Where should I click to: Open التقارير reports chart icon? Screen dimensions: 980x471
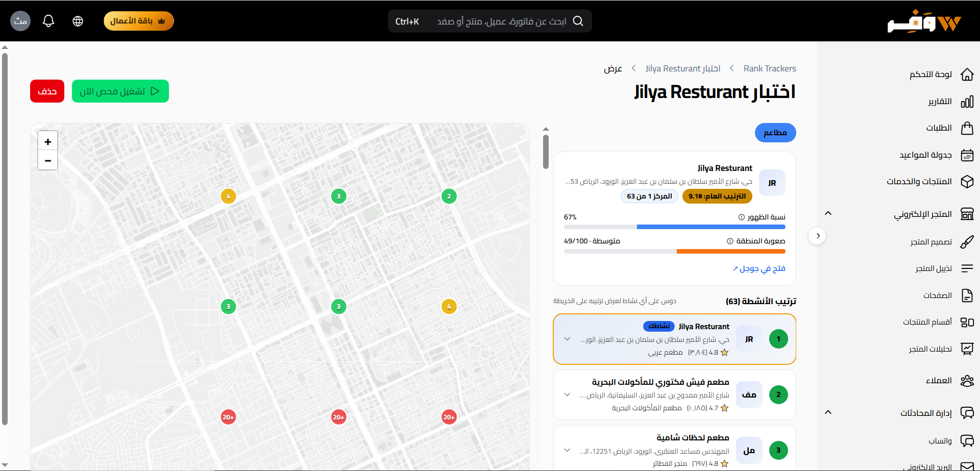[967, 102]
